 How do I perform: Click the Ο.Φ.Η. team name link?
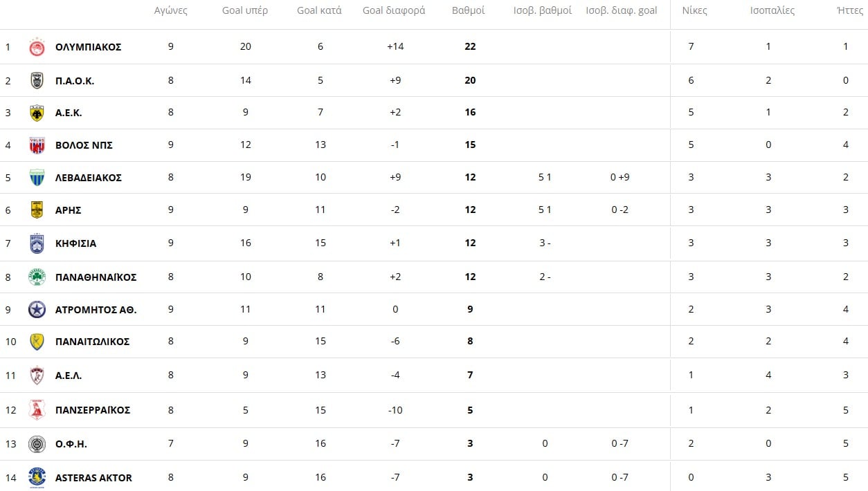71,444
